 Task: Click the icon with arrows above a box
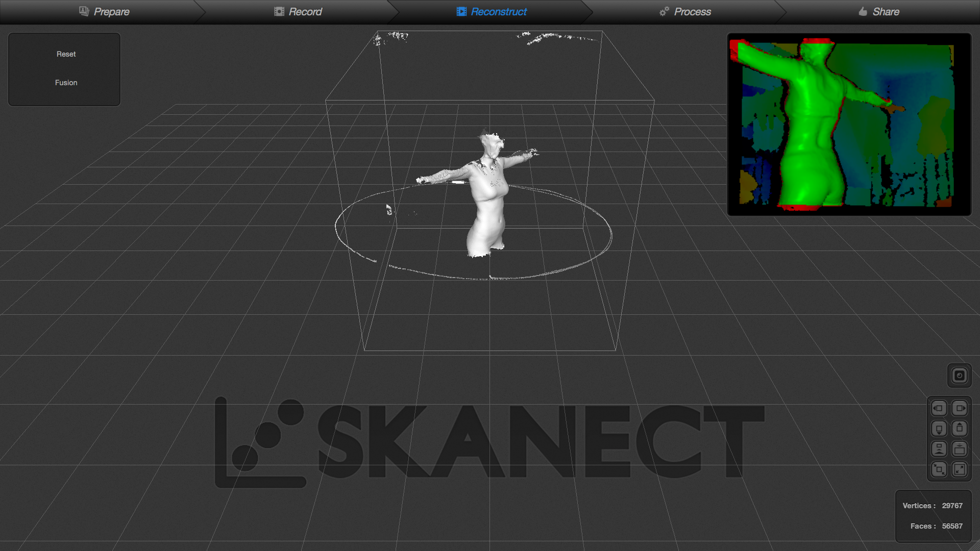click(x=960, y=449)
